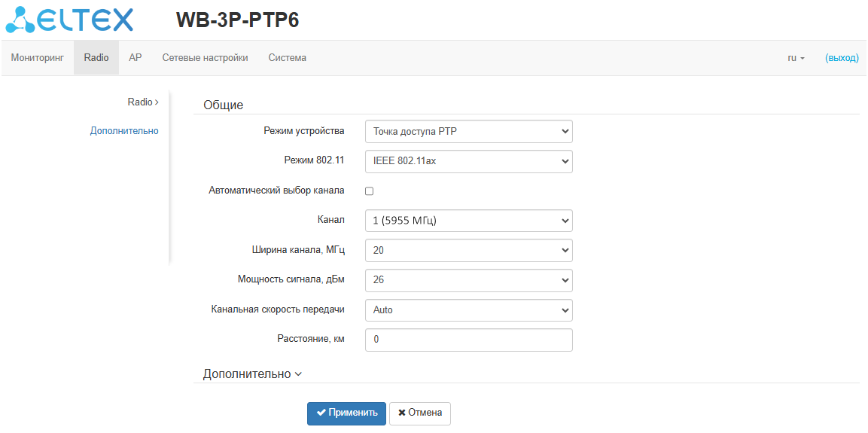Open the Ширина канала dropdown
The width and height of the screenshot is (868, 433).
tap(468, 250)
